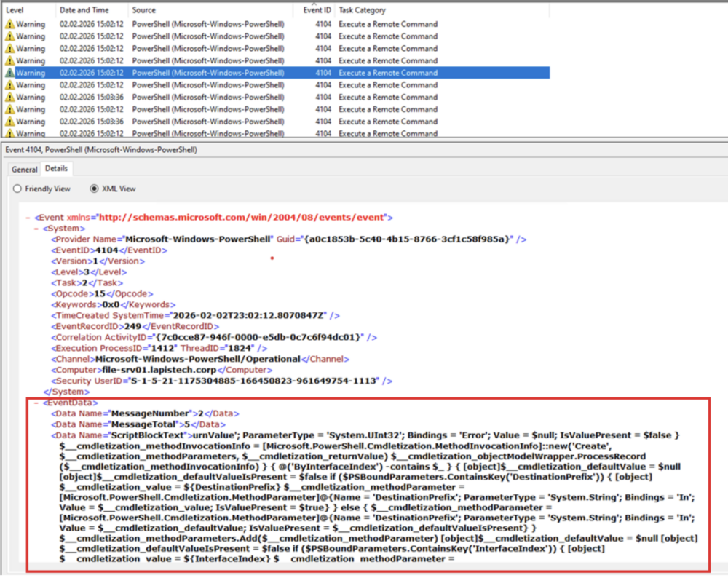Collapse the System XML node

pos(36,228)
